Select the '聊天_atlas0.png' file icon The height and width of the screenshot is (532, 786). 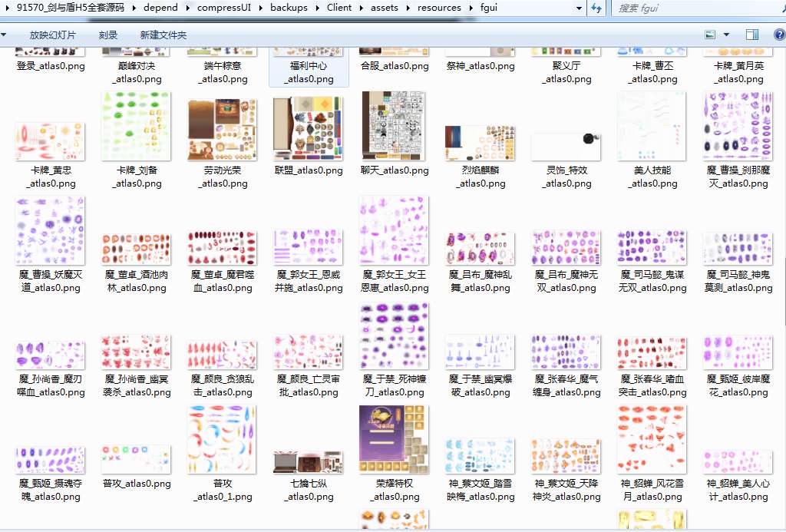tap(394, 126)
